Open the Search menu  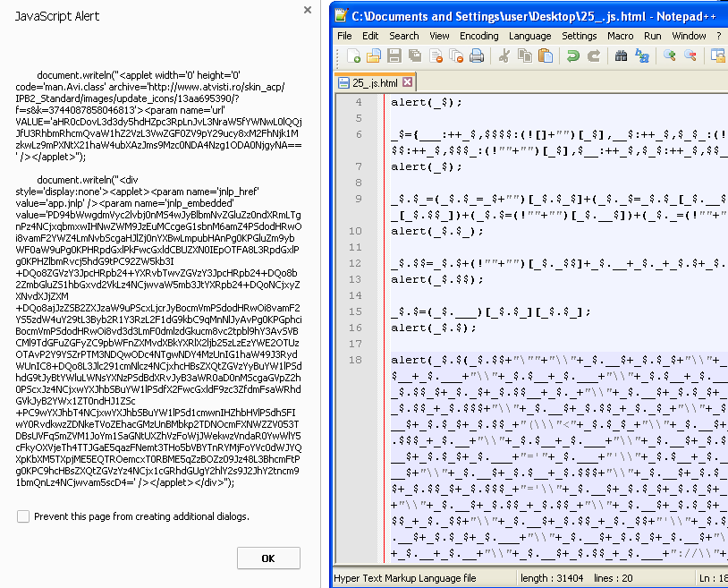click(404, 36)
